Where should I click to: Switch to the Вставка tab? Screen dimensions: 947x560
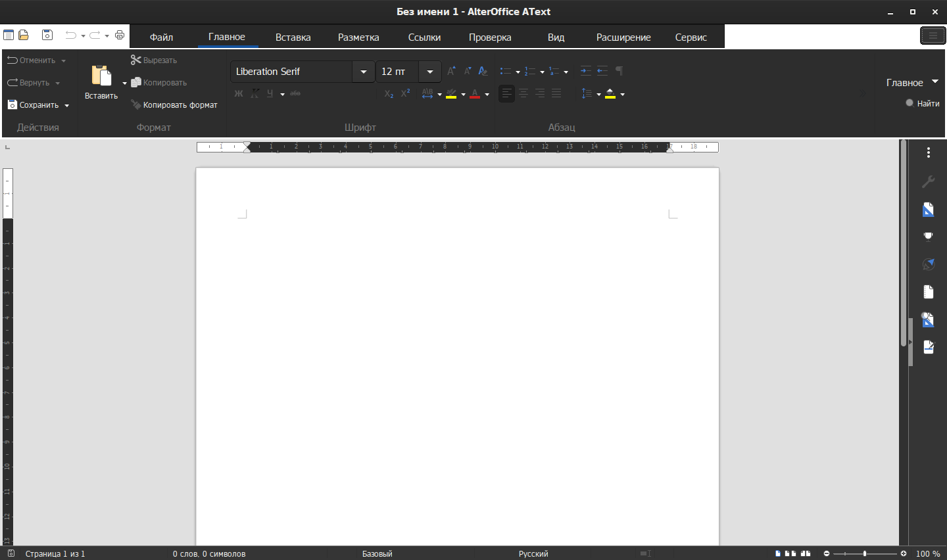(293, 37)
